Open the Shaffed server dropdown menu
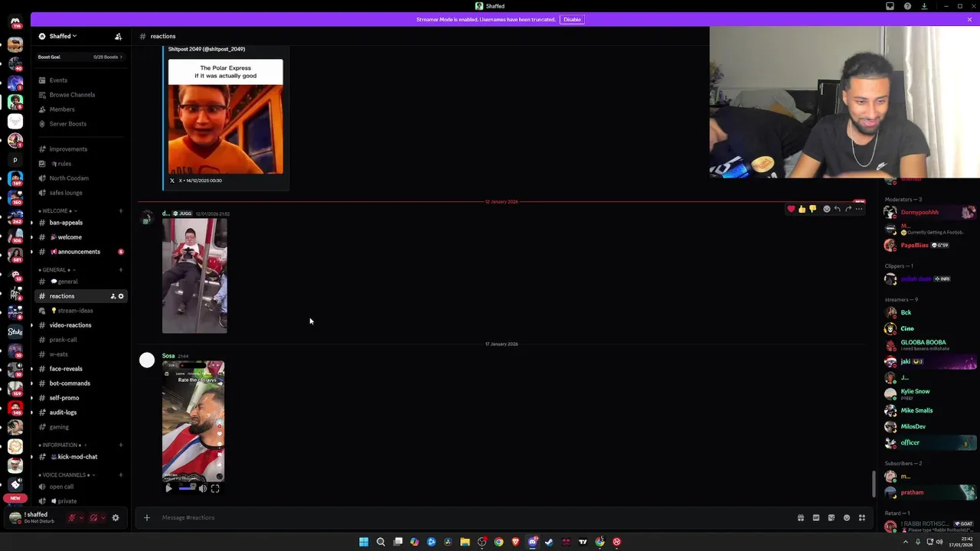 63,36
